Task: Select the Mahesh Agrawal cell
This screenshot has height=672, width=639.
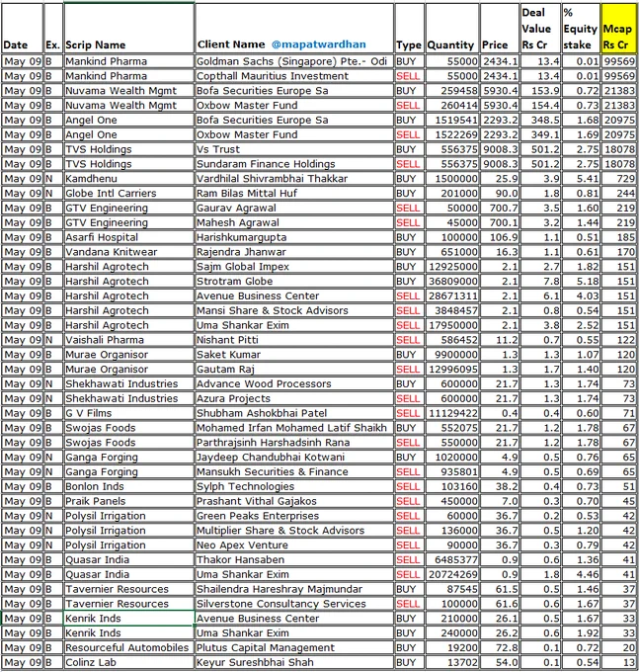Action: point(294,222)
